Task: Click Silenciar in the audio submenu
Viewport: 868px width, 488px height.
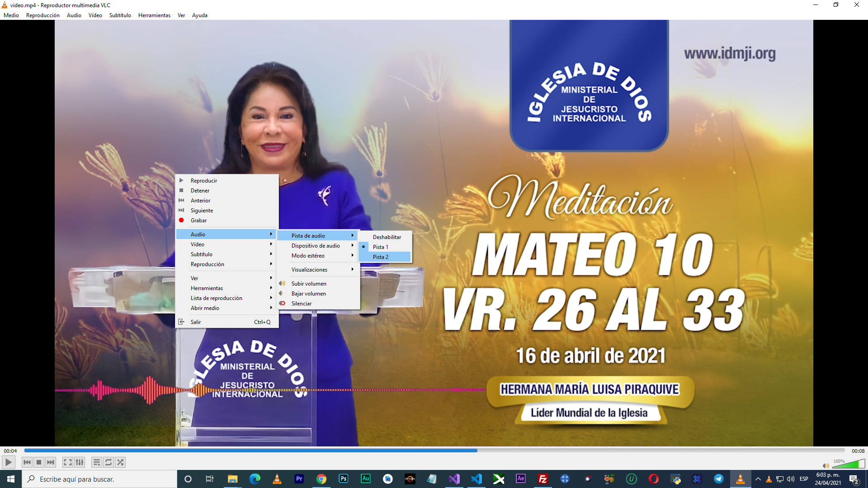Action: 301,304
